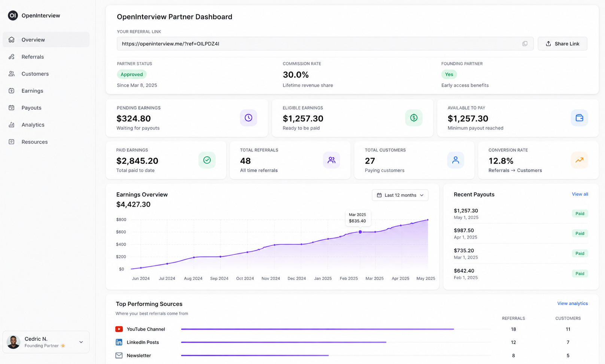Image resolution: width=605 pixels, height=364 pixels.
Task: Open the Overview menu item
Action: tap(46, 40)
